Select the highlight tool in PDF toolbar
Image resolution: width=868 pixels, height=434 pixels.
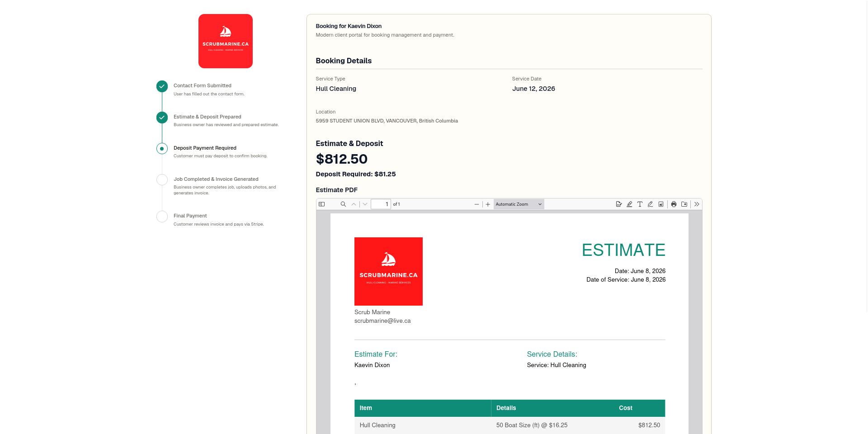tap(629, 204)
